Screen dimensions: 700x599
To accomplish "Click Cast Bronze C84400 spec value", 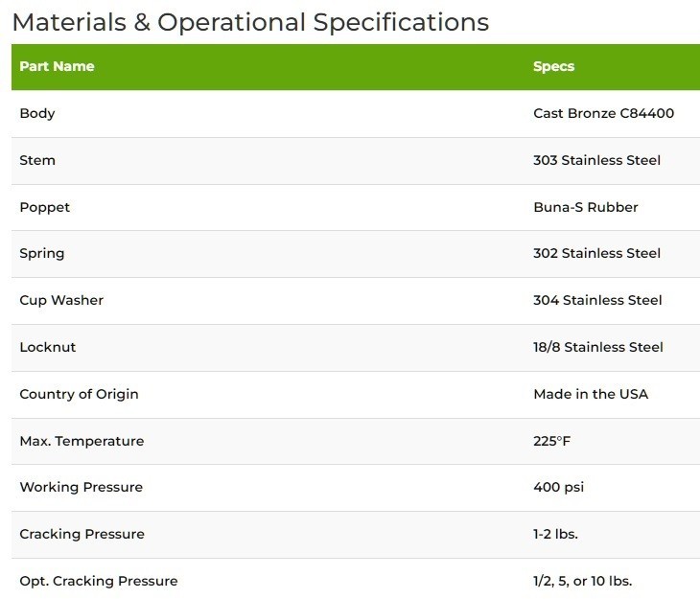I will pyautogui.click(x=603, y=113).
